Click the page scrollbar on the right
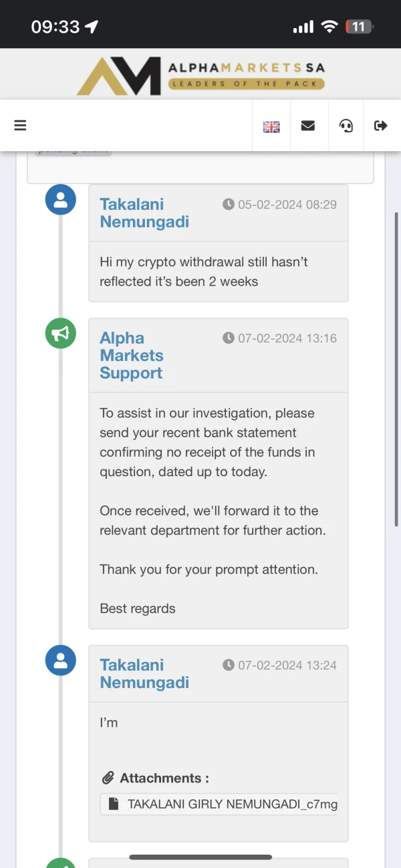The height and width of the screenshot is (868, 401). click(396, 368)
